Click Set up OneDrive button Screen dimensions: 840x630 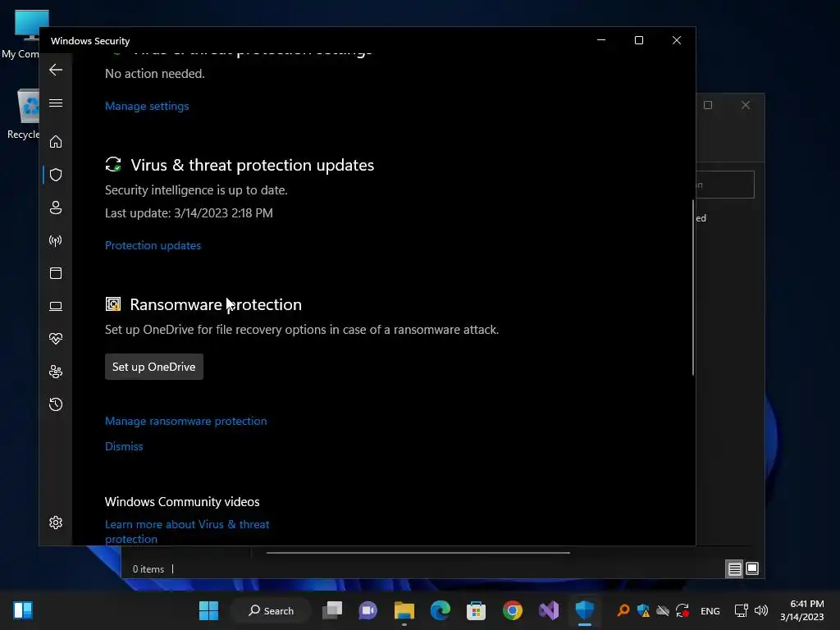click(153, 367)
